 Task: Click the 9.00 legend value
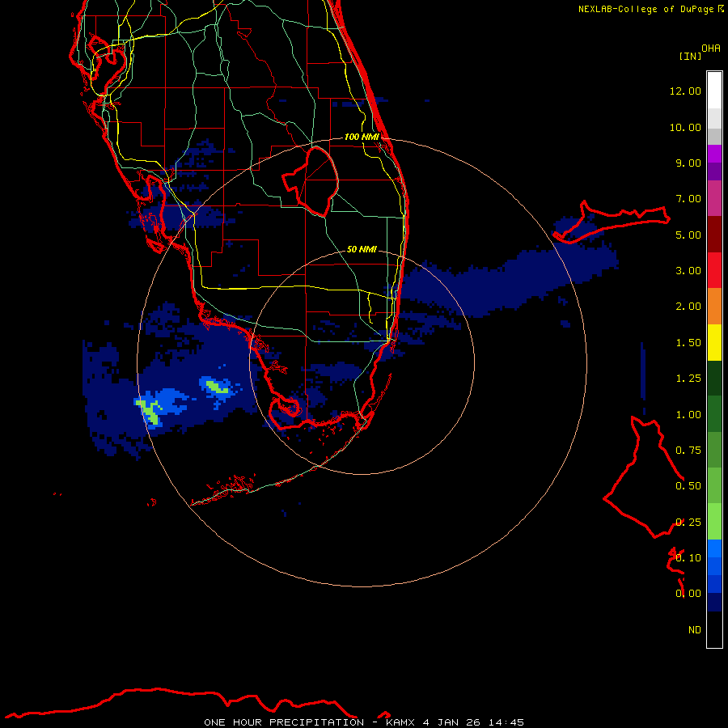tap(688, 163)
